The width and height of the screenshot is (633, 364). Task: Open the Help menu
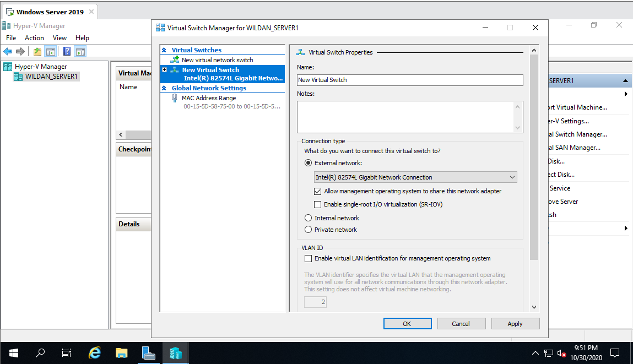(82, 38)
